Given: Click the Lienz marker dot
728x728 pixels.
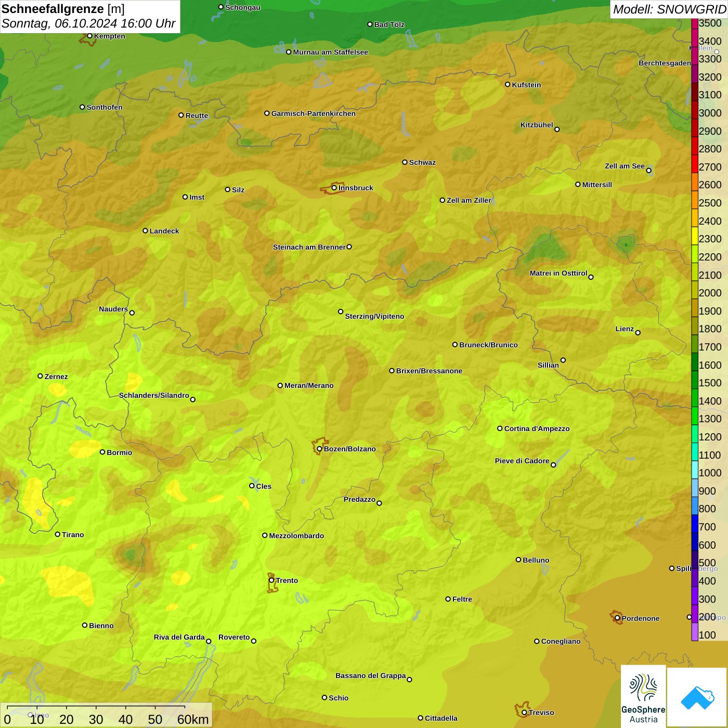Looking at the screenshot, I should pos(638,333).
